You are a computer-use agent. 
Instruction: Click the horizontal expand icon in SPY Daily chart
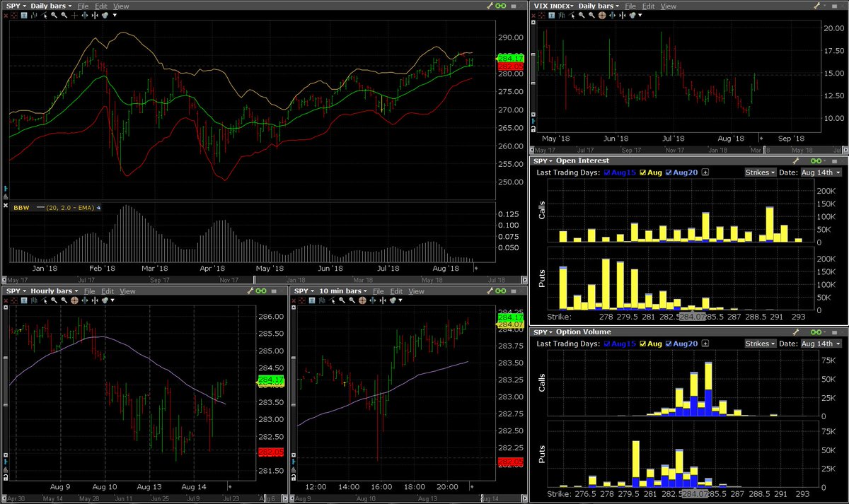pyautogui.click(x=85, y=16)
